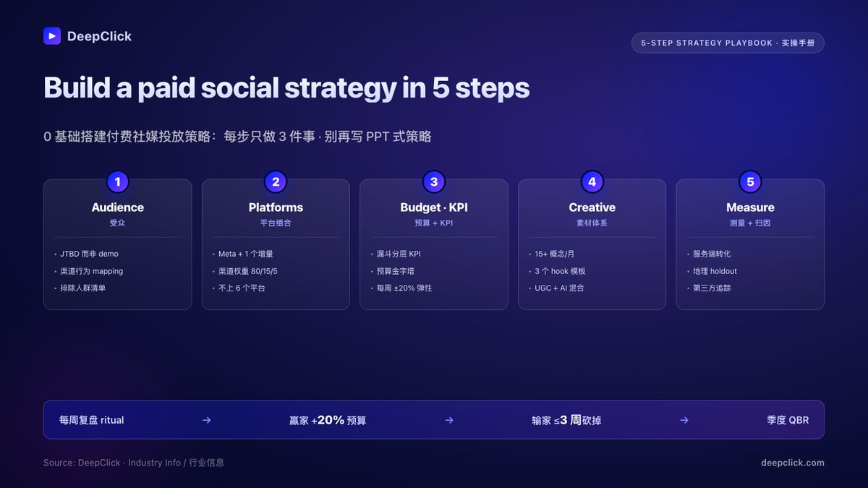Click the arrow before '季度 QBR'
The image size is (868, 488).
coord(684,420)
